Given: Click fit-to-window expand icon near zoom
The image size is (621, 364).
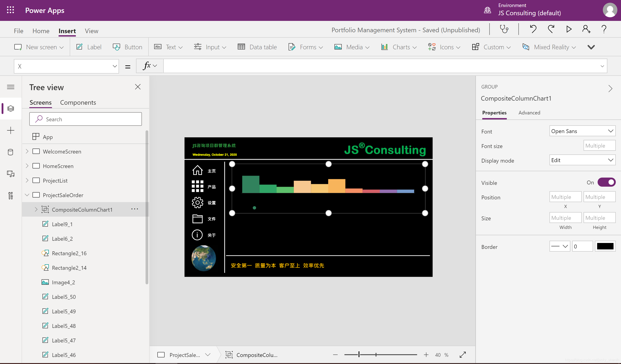Looking at the screenshot, I should click(463, 355).
